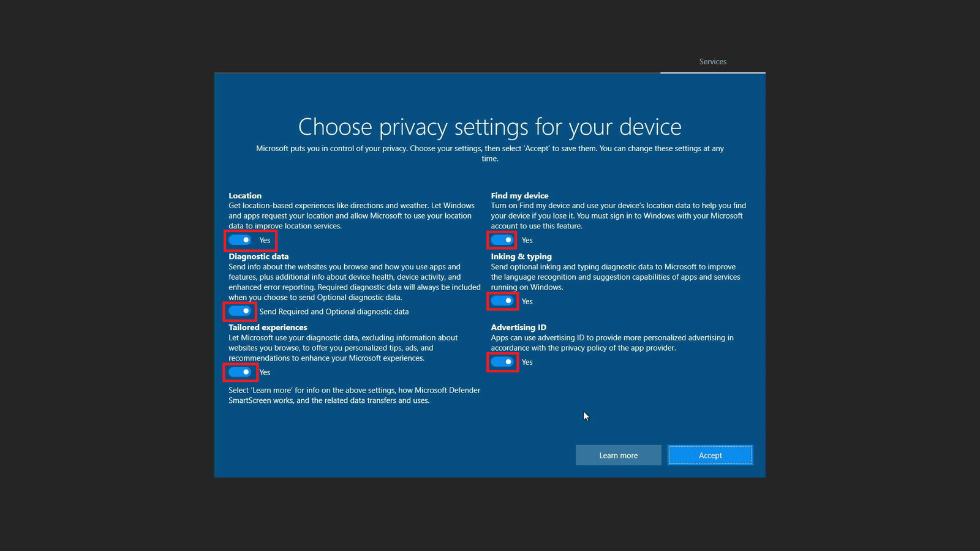Image resolution: width=980 pixels, height=551 pixels.
Task: Toggle the Diagnostic data switch
Action: click(240, 311)
